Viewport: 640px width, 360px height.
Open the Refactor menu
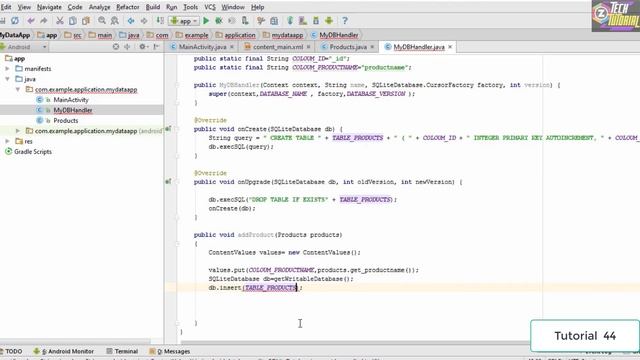[x=128, y=7]
